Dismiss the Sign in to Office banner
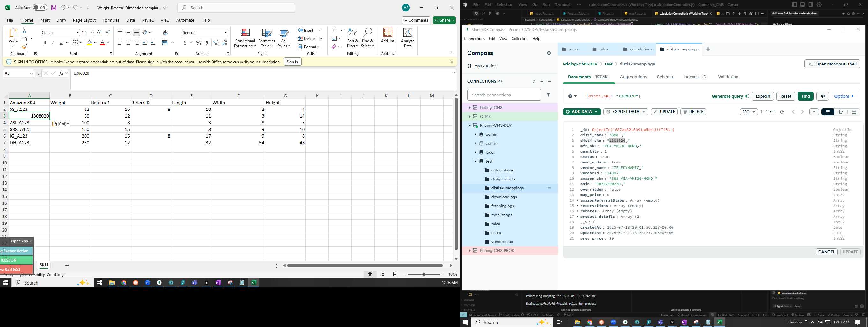868x327 pixels. click(452, 62)
